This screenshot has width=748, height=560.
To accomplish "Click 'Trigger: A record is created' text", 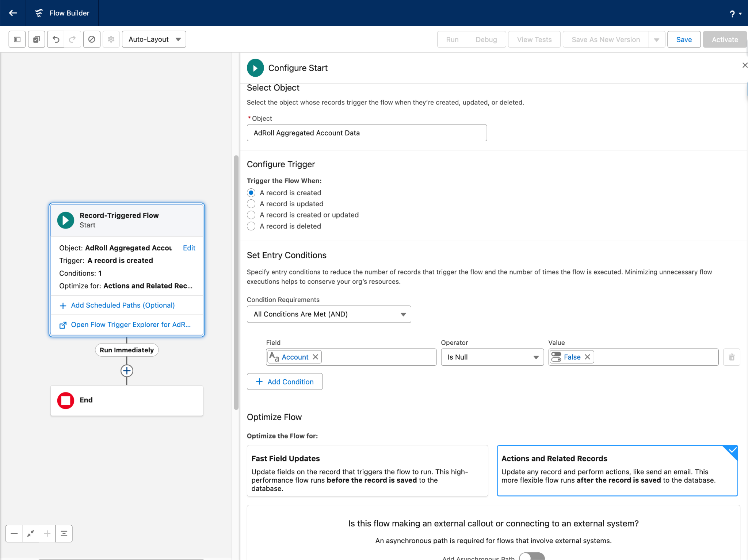I will coord(106,260).
